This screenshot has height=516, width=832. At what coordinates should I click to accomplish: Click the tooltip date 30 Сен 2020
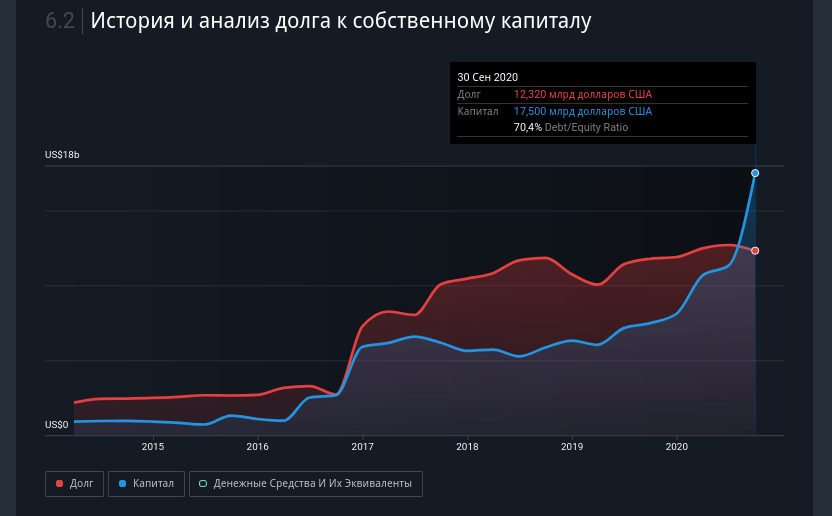pyautogui.click(x=487, y=77)
